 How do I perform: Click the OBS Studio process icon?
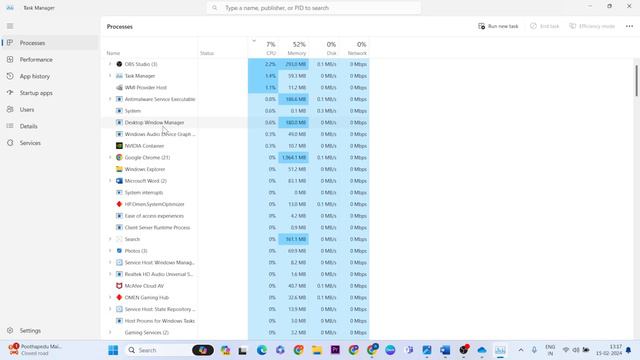tap(119, 64)
